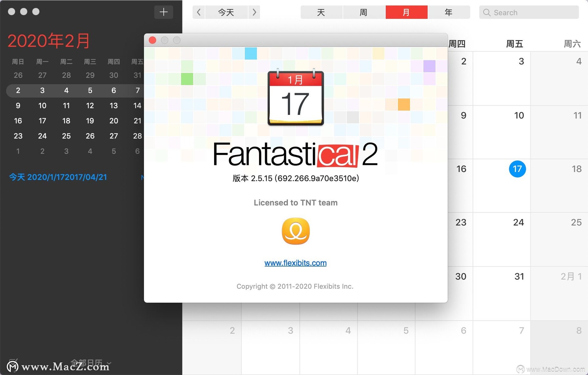Jump to today with 今天 button

(226, 12)
